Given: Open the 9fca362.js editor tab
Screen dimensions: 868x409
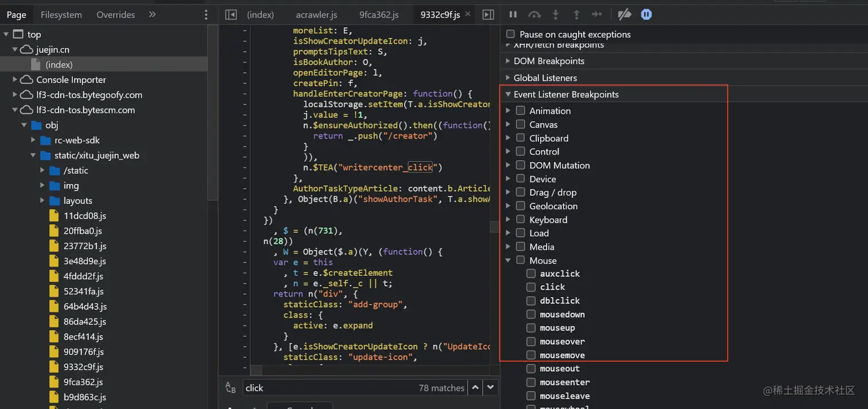Looking at the screenshot, I should pyautogui.click(x=379, y=14).
